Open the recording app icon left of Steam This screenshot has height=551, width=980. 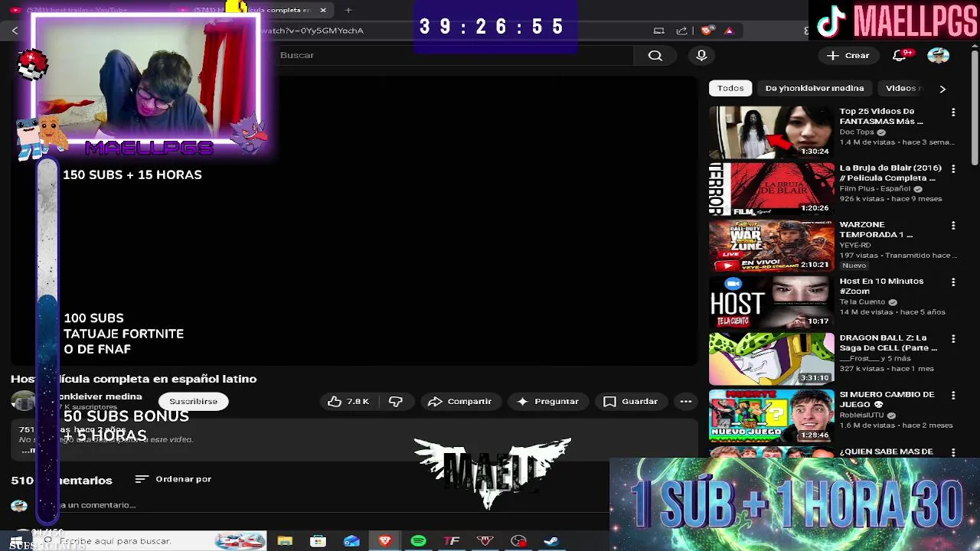pyautogui.click(x=518, y=541)
